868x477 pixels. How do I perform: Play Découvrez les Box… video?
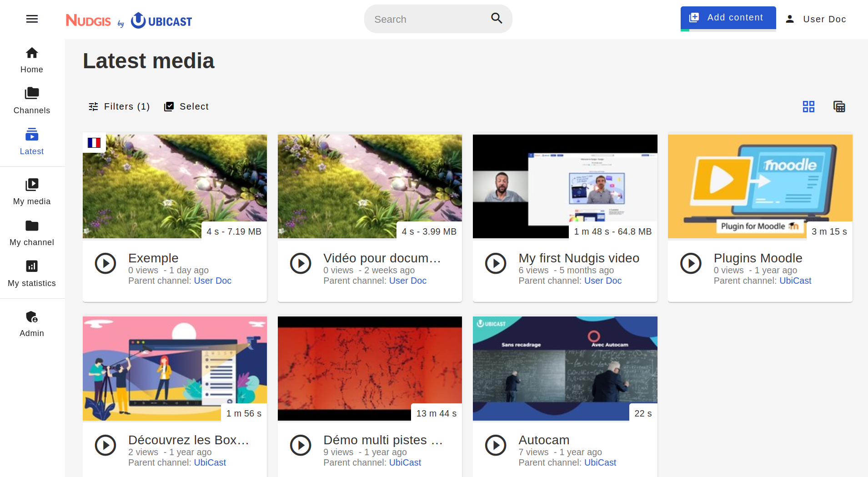tap(105, 445)
